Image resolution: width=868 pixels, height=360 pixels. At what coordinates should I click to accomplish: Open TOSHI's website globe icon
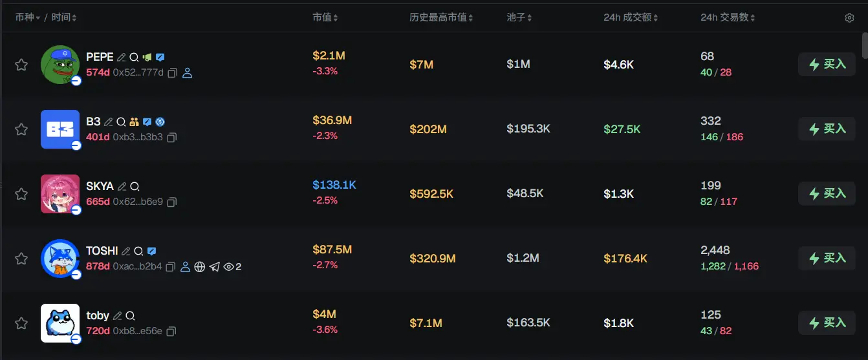point(200,267)
